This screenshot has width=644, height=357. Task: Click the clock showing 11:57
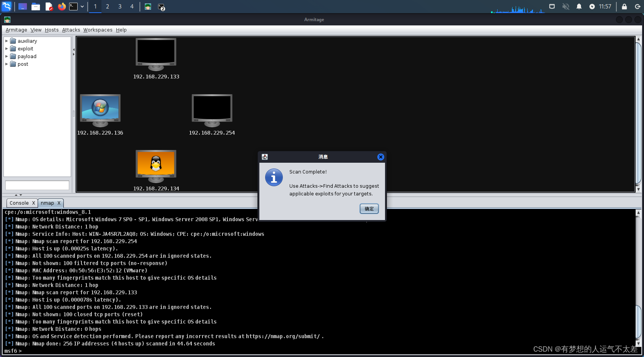[x=605, y=7]
